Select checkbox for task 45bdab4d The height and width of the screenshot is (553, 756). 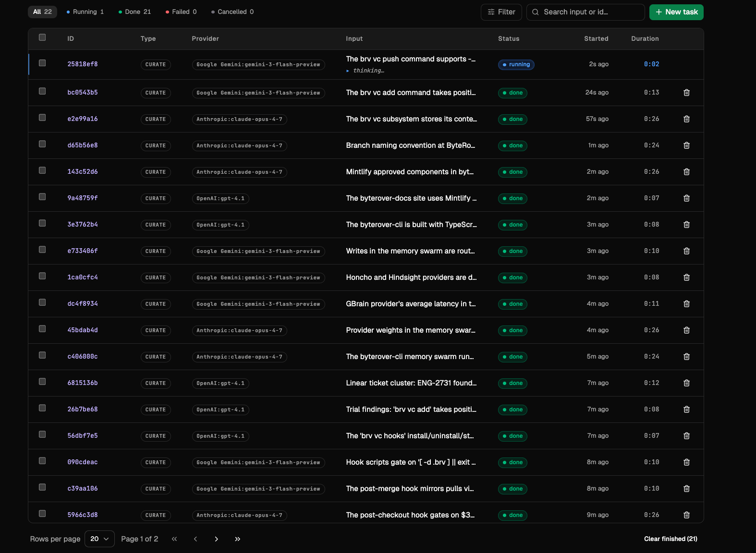point(42,329)
